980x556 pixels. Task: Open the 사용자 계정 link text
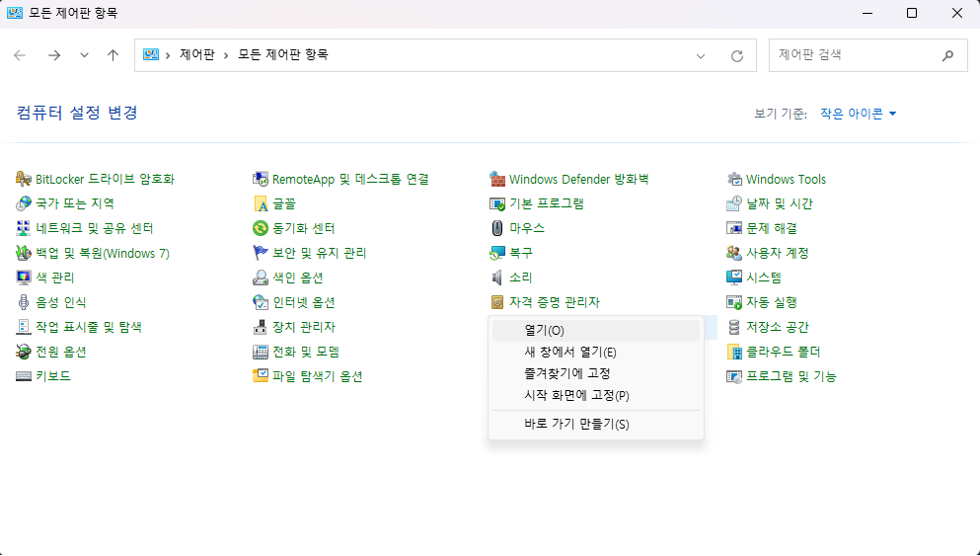(x=778, y=253)
